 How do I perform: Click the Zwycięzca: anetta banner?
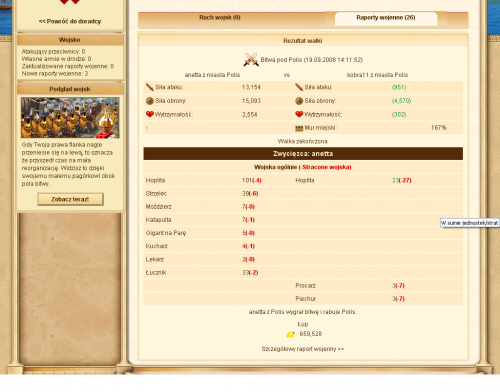303,154
